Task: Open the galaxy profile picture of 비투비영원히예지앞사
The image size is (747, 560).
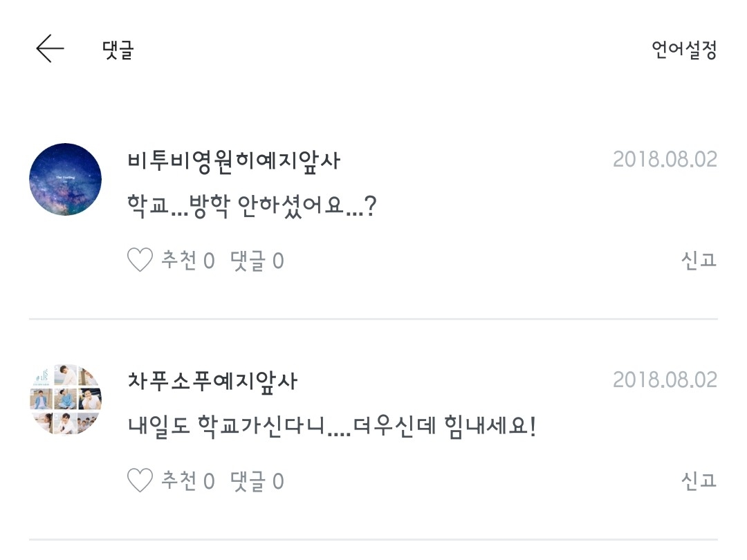Action: click(x=66, y=179)
